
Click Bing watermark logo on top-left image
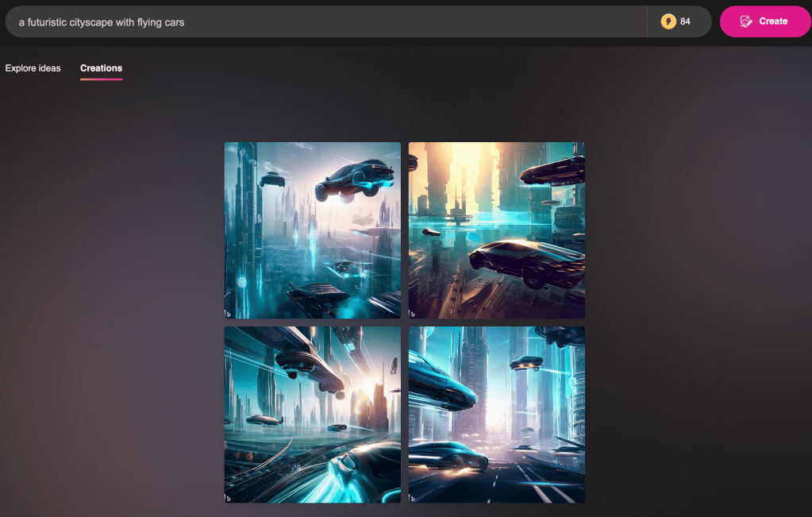pyautogui.click(x=229, y=314)
